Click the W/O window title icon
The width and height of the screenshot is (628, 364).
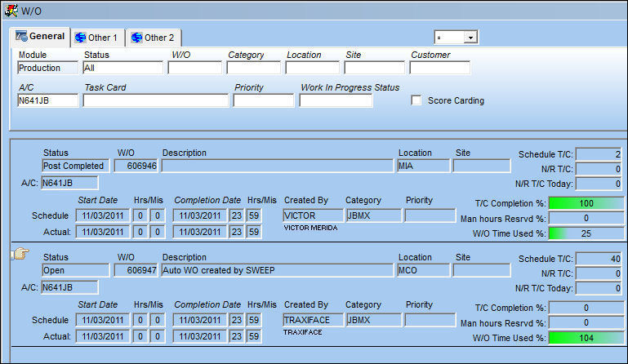tap(11, 11)
